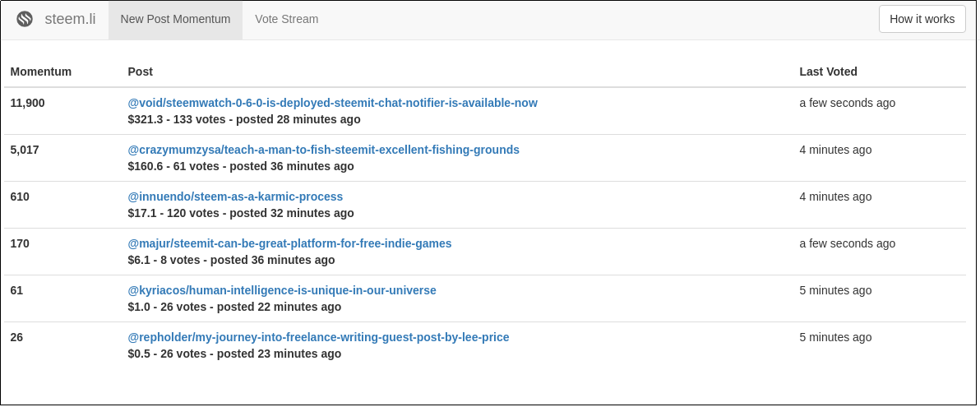Click the 610 momentum value

point(20,197)
